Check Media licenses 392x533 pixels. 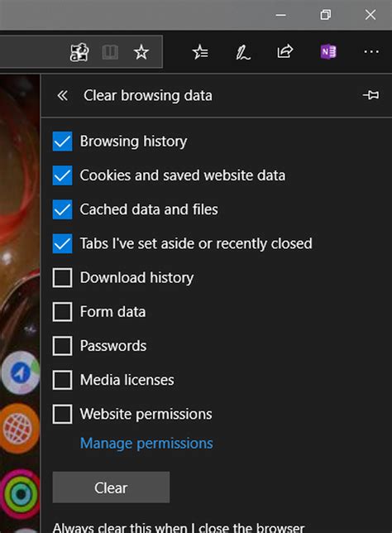point(62,380)
